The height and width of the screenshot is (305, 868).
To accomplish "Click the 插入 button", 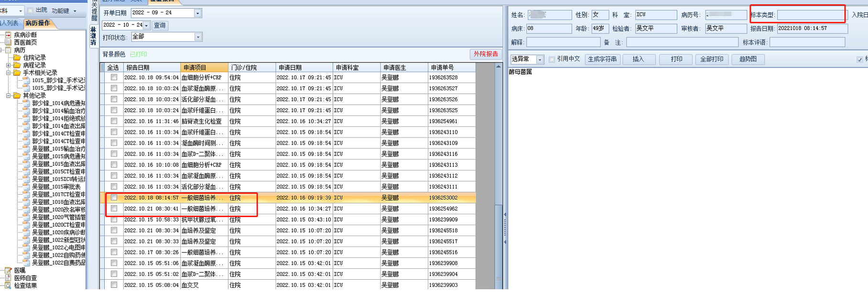I will [x=638, y=59].
